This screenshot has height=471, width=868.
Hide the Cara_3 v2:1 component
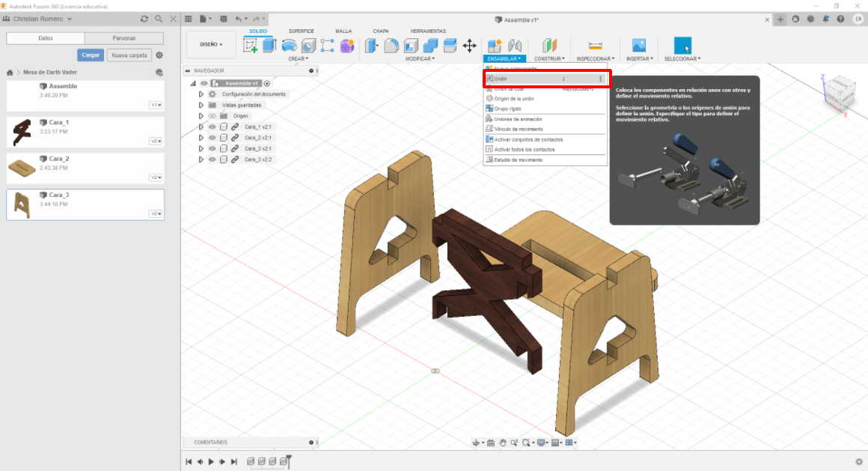212,148
